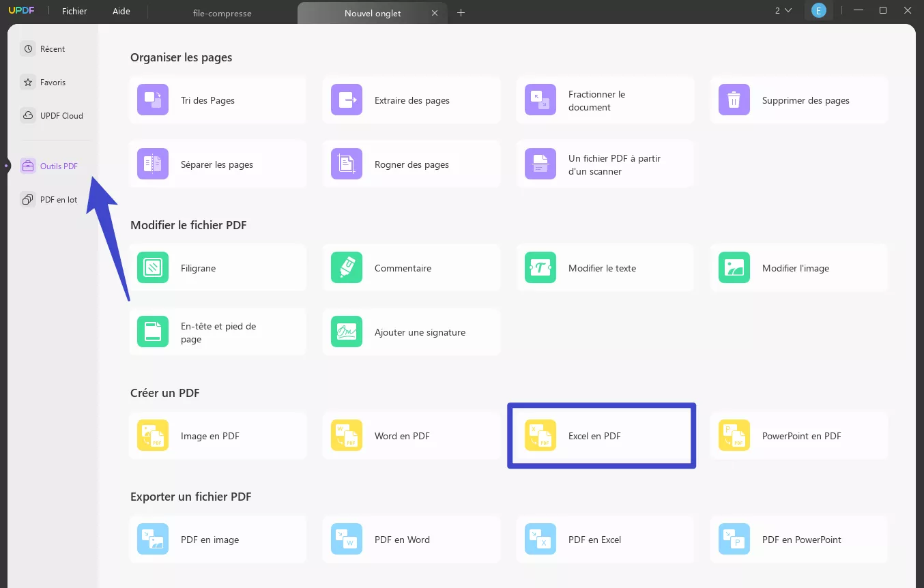
Task: Launch Tri des Pages tool label
Action: (207, 100)
